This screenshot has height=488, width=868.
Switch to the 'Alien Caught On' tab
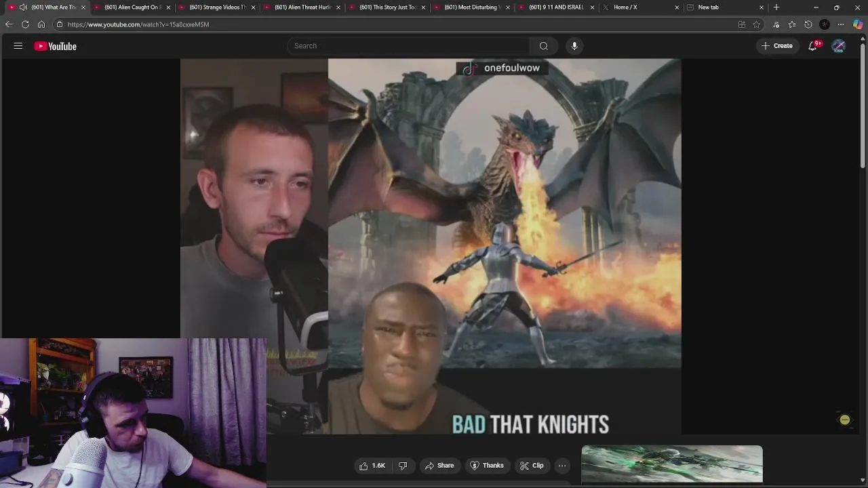132,7
